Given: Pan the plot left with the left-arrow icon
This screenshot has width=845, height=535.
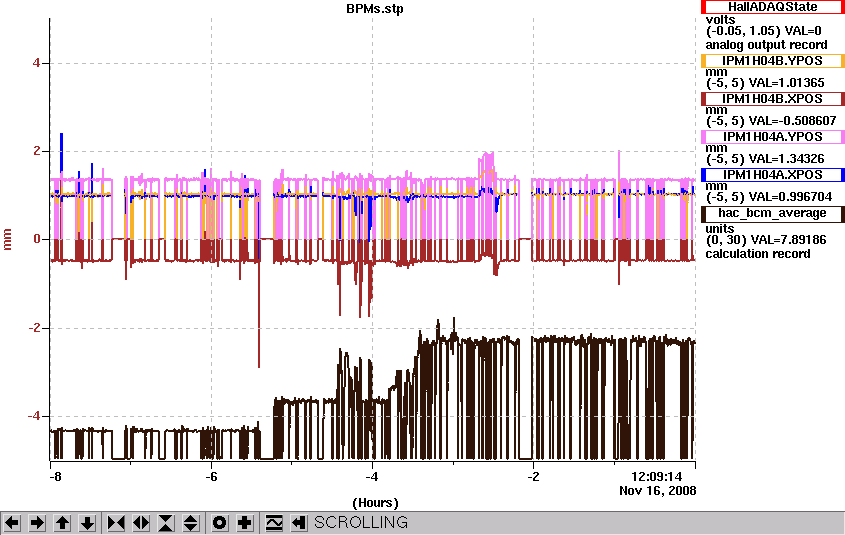Looking at the screenshot, I should click(x=12, y=523).
